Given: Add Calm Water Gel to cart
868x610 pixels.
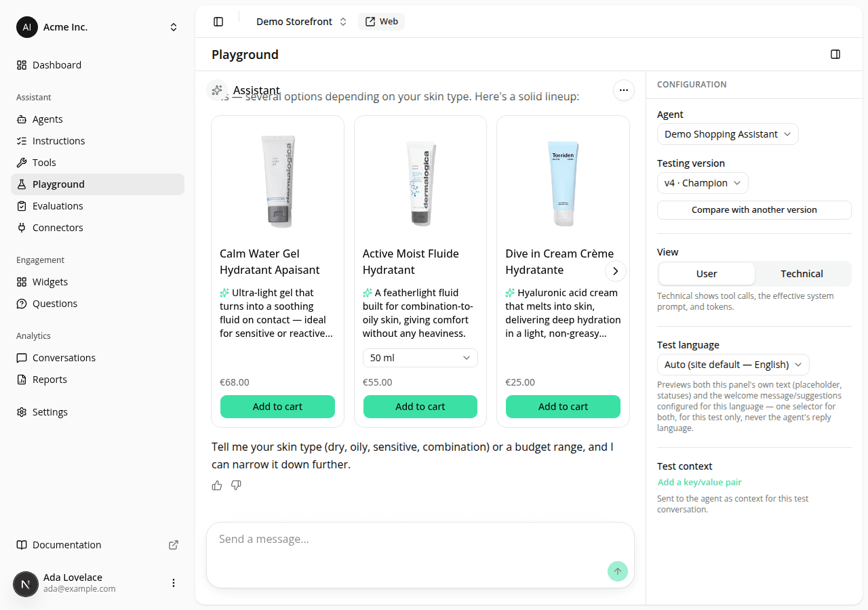Looking at the screenshot, I should click(x=277, y=407).
